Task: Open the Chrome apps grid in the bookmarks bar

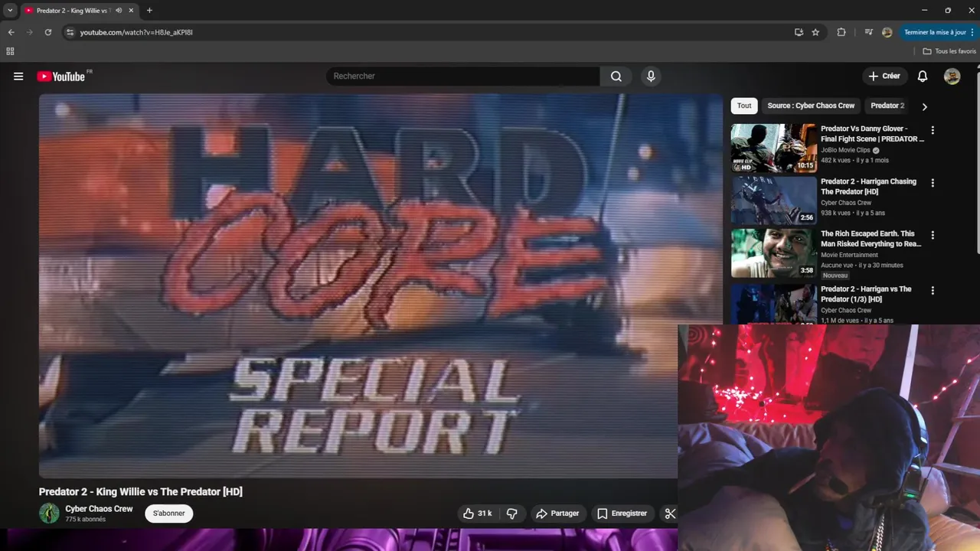Action: pos(10,51)
